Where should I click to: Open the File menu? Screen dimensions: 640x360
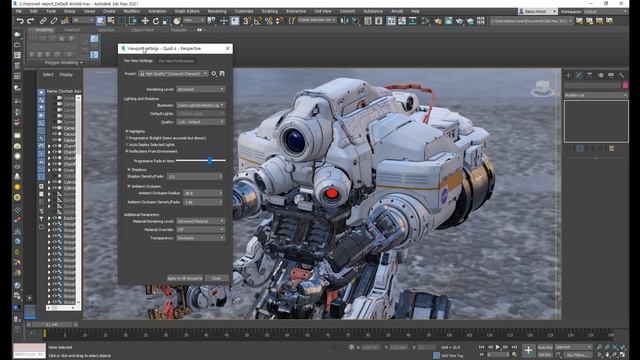coord(19,11)
